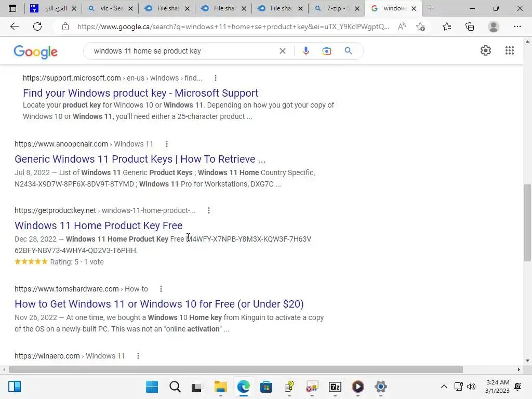
Task: Open more options for the getproductkey.net result
Action: coord(209,210)
